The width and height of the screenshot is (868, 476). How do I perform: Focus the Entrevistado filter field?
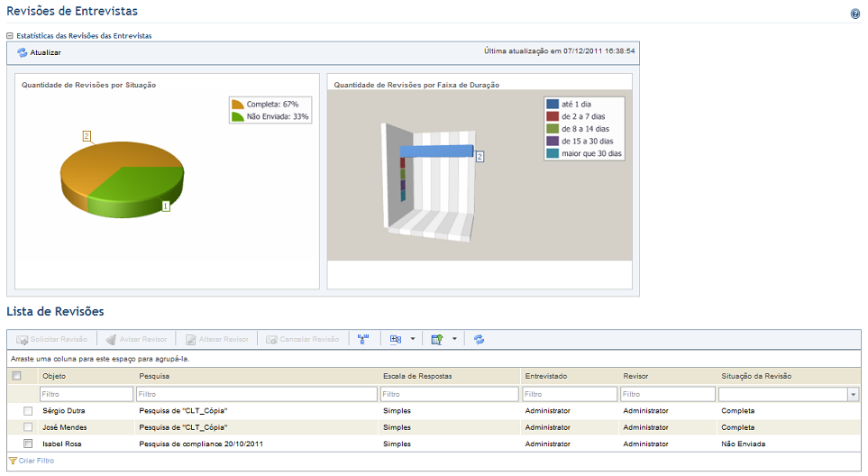point(570,394)
